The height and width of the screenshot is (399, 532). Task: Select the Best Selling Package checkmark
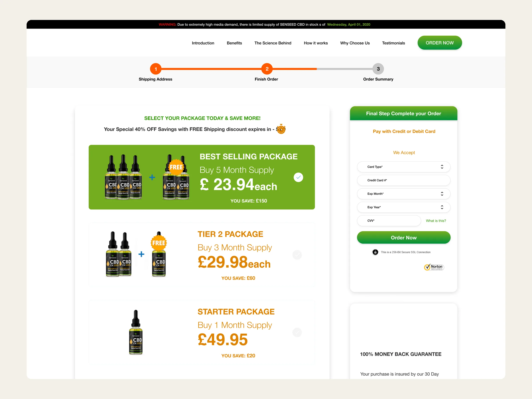point(298,177)
